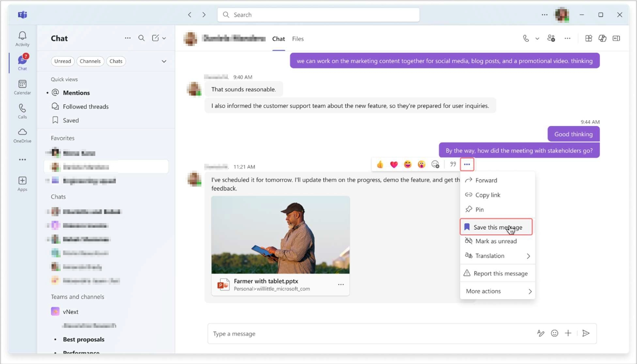Switch to the Files tab
Screen dimensions: 637x364
[x=298, y=39]
